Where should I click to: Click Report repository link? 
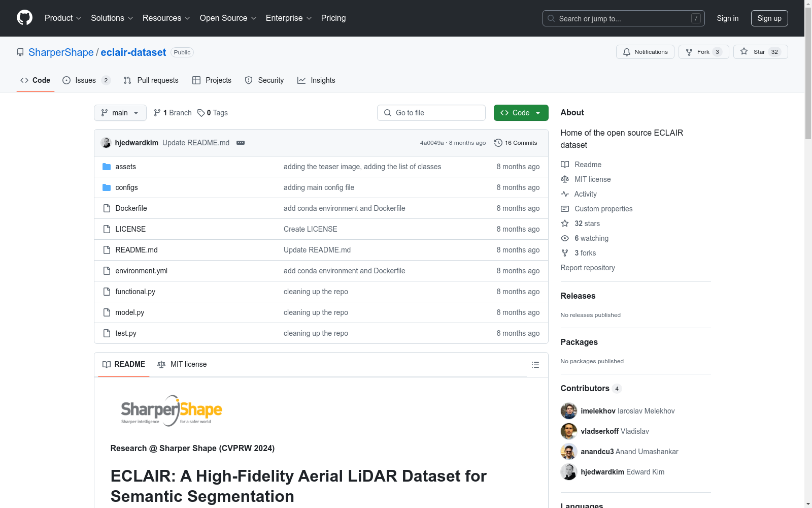[x=588, y=268]
